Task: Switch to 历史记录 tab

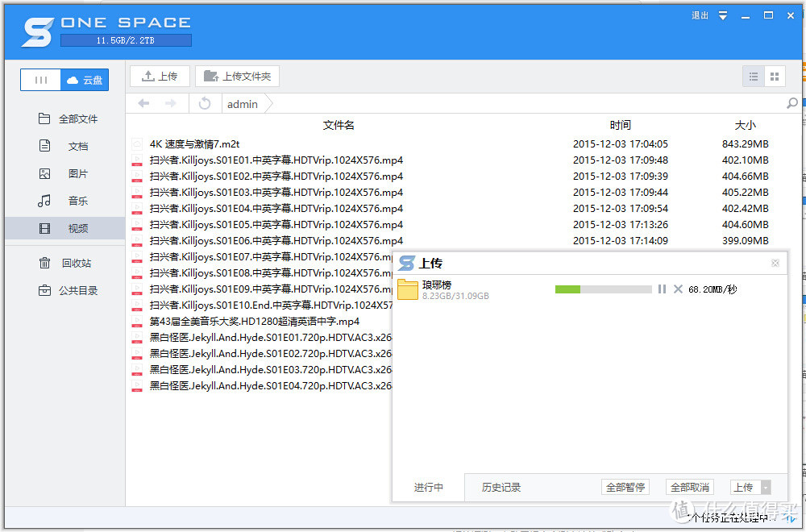Action: [501, 488]
